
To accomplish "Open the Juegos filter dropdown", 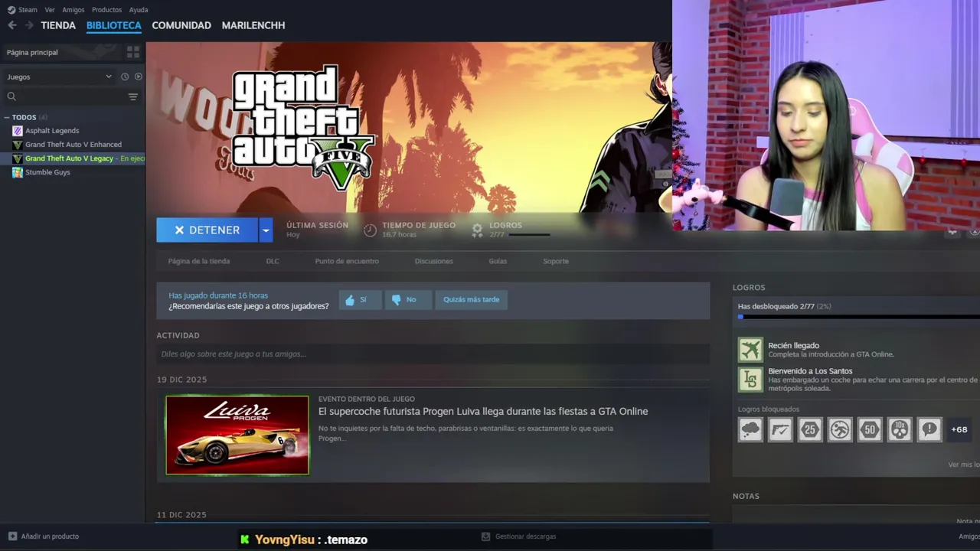I will pyautogui.click(x=59, y=77).
